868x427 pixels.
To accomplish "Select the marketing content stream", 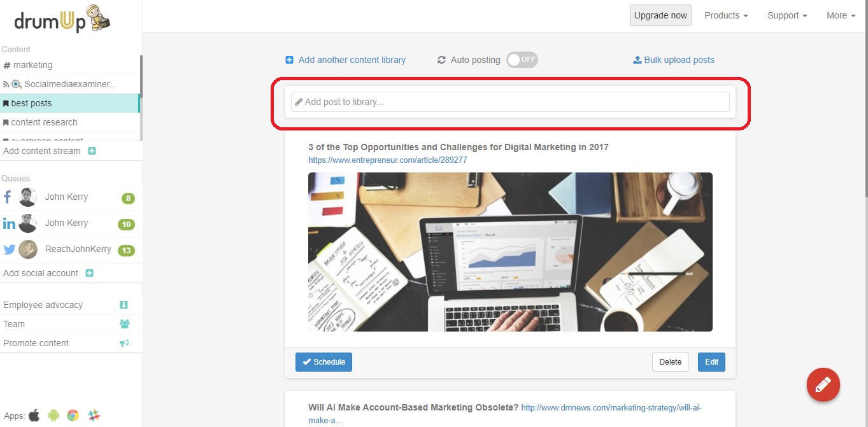I will tap(69, 65).
